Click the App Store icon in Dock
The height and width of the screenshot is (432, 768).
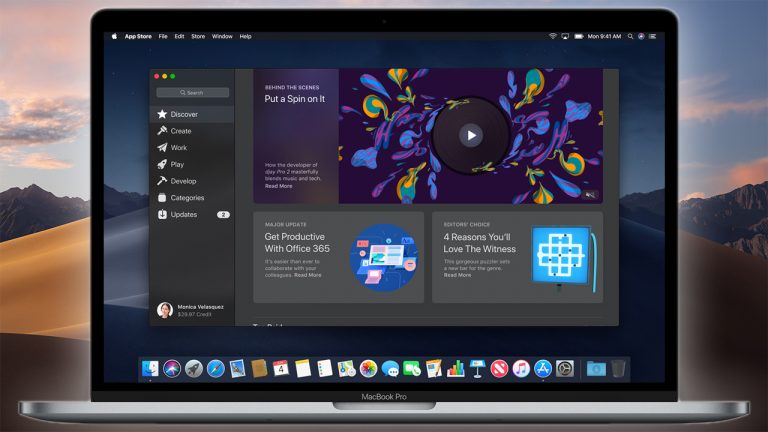543,368
